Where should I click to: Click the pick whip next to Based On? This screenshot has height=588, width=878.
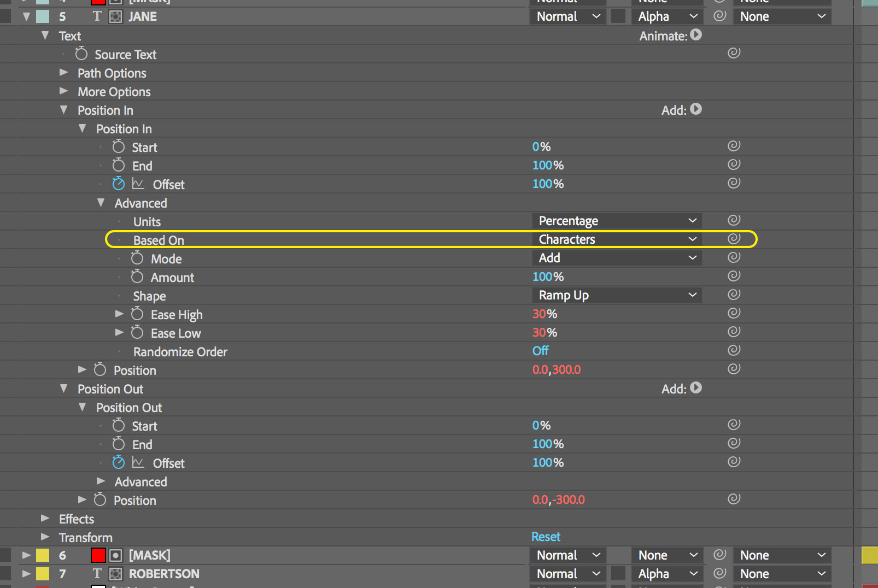(x=734, y=239)
